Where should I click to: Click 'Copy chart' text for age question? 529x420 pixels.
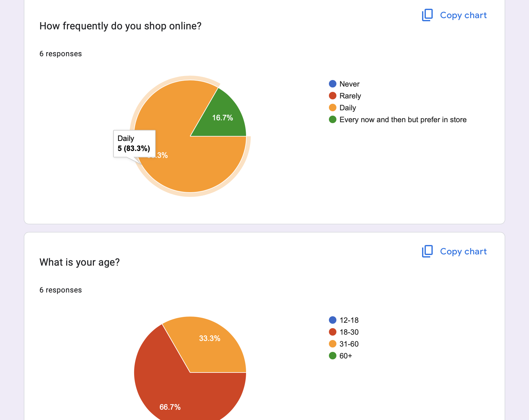click(463, 251)
